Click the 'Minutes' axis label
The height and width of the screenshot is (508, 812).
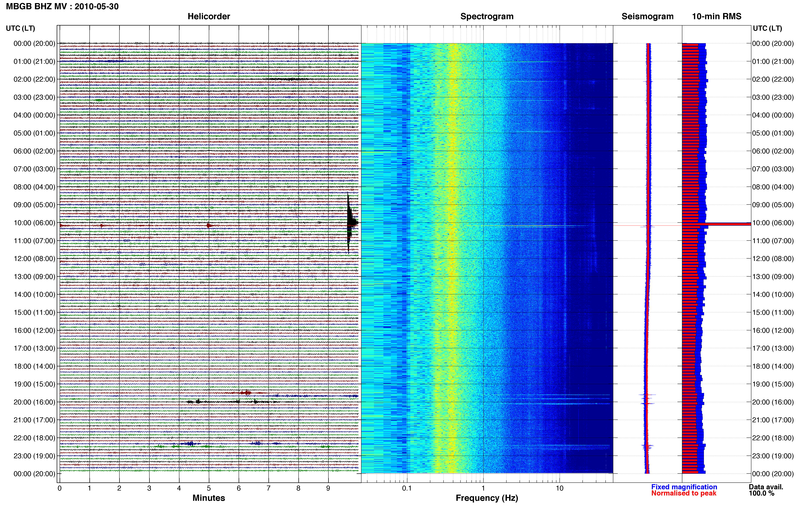[x=209, y=498]
